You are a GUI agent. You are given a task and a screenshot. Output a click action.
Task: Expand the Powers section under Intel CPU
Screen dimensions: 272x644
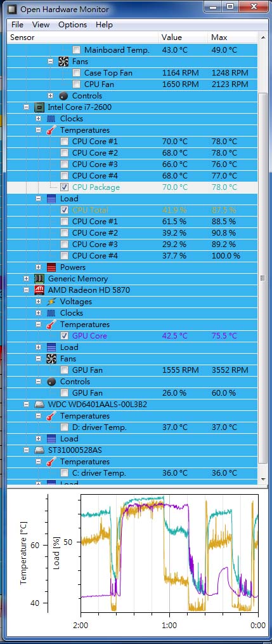pyautogui.click(x=39, y=267)
